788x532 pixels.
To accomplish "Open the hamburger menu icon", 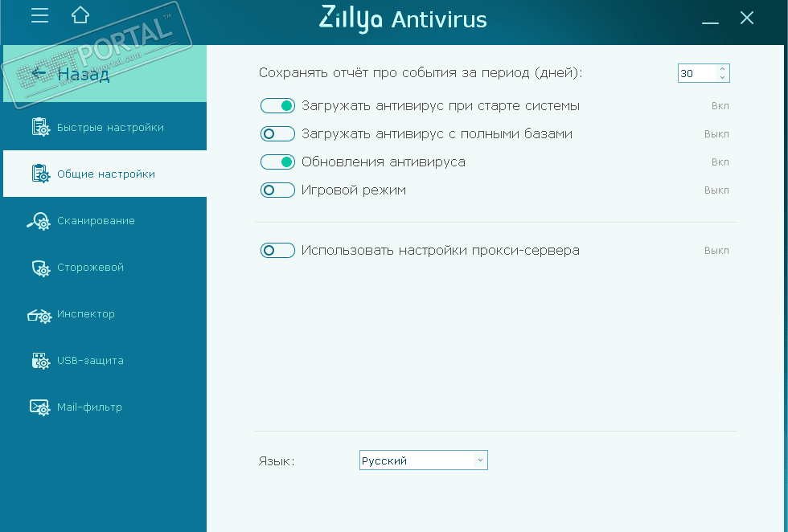I will pos(39,15).
